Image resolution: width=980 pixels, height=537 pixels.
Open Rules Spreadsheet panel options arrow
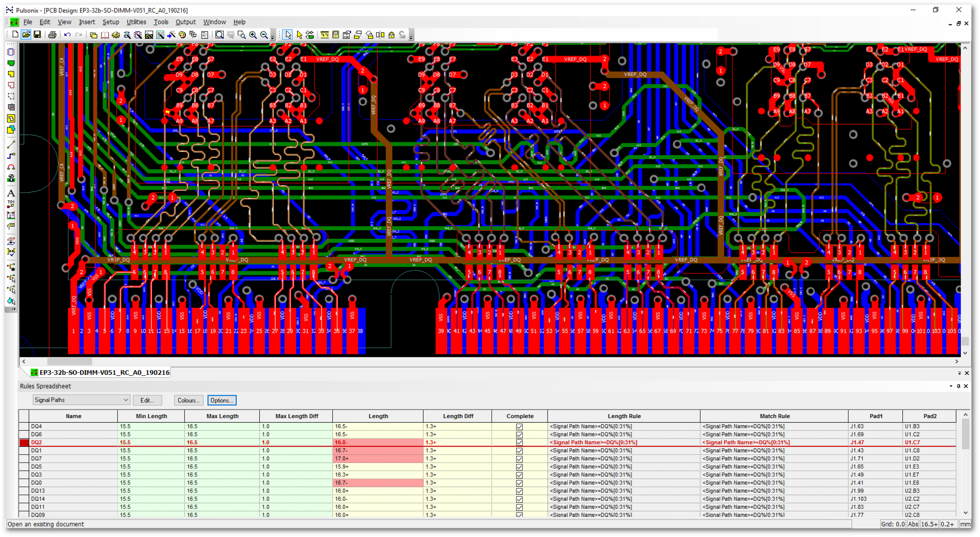951,386
